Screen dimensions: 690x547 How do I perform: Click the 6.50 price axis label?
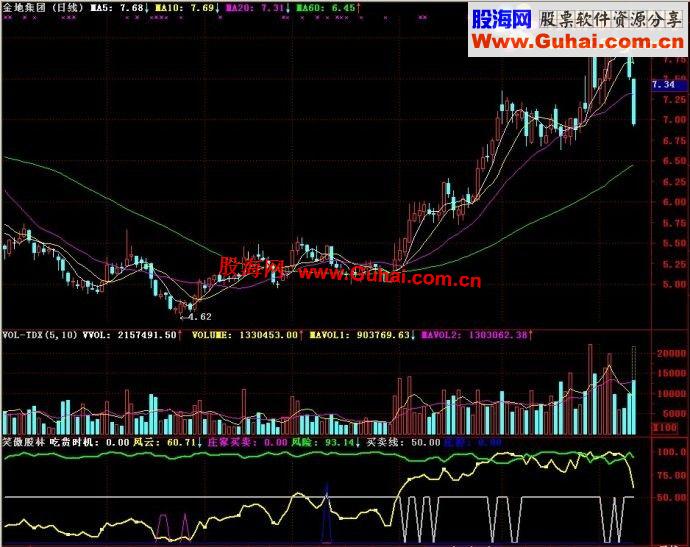click(674, 161)
